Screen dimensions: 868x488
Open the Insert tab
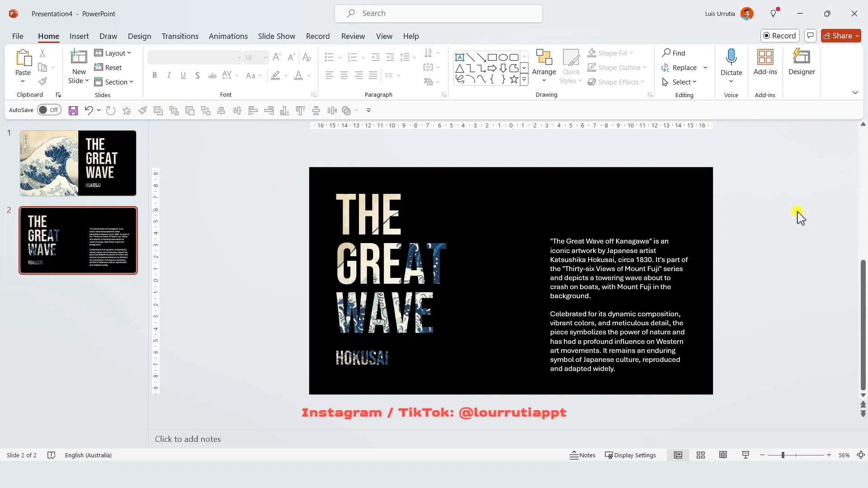point(79,36)
